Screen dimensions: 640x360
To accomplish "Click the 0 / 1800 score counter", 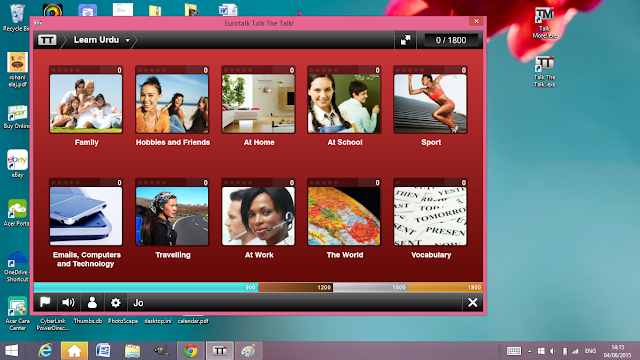I will 451,40.
